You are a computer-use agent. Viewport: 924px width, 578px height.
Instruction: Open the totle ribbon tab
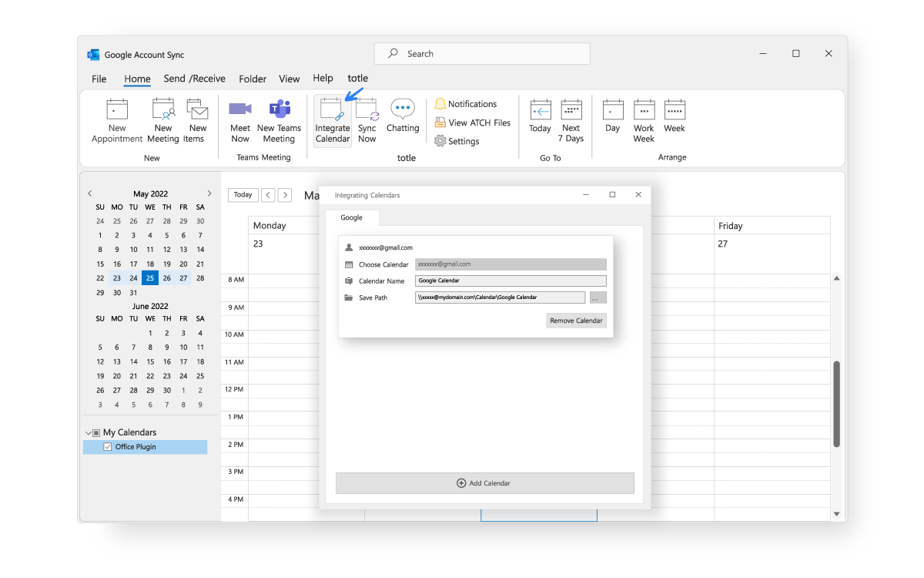click(358, 79)
